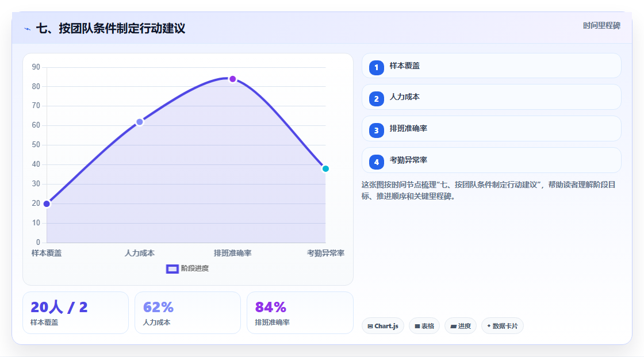The width and height of the screenshot is (644, 357).
Task: Click the description paragraph starting 这张图按时间节点
Action: click(488, 190)
